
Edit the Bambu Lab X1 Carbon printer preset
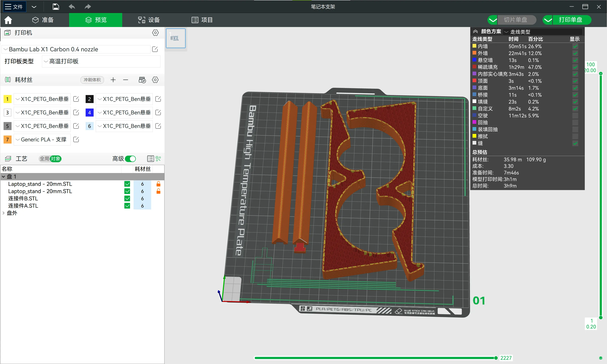[155, 49]
